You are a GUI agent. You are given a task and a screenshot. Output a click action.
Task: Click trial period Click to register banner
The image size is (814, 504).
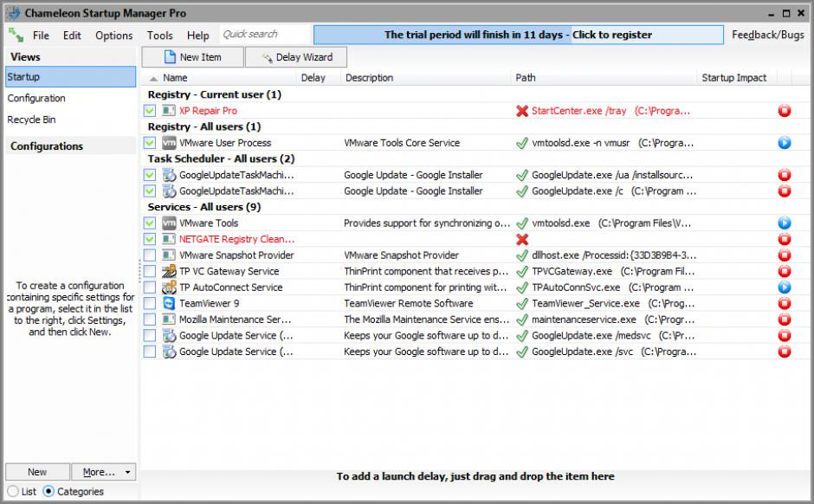[518, 35]
